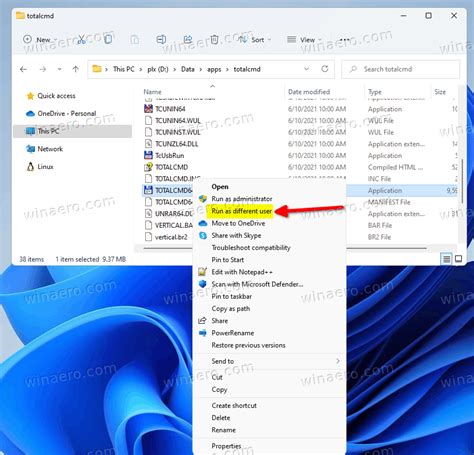This screenshot has height=455, width=474.
Task: Click the Copy icon in toolbar
Action: [x=108, y=40]
